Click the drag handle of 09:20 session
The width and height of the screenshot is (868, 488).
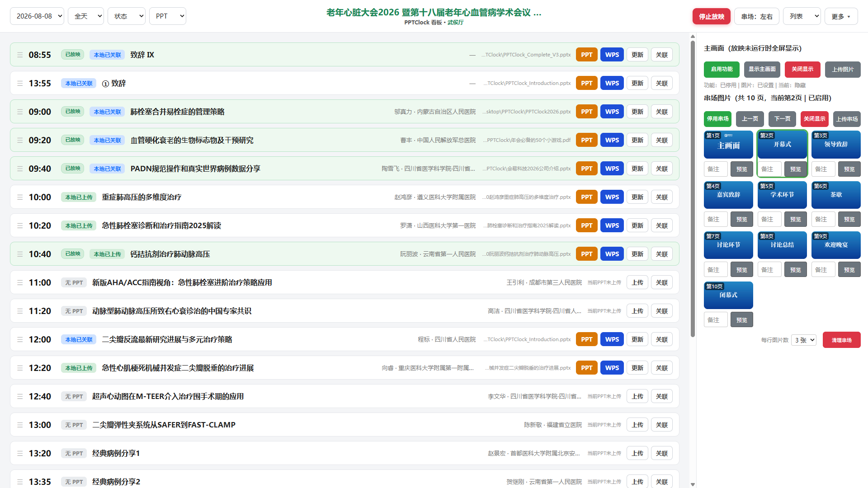[x=20, y=140]
